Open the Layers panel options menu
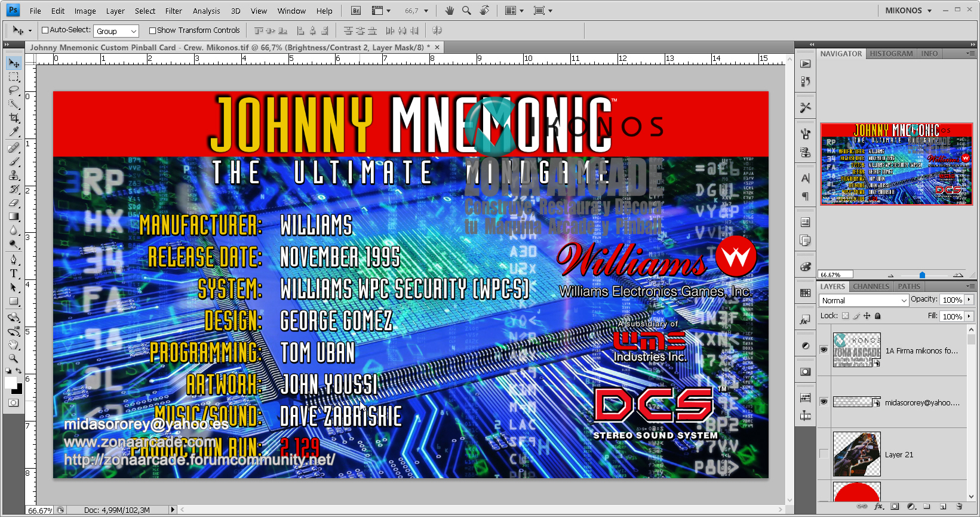Image resolution: width=980 pixels, height=517 pixels. coord(970,287)
